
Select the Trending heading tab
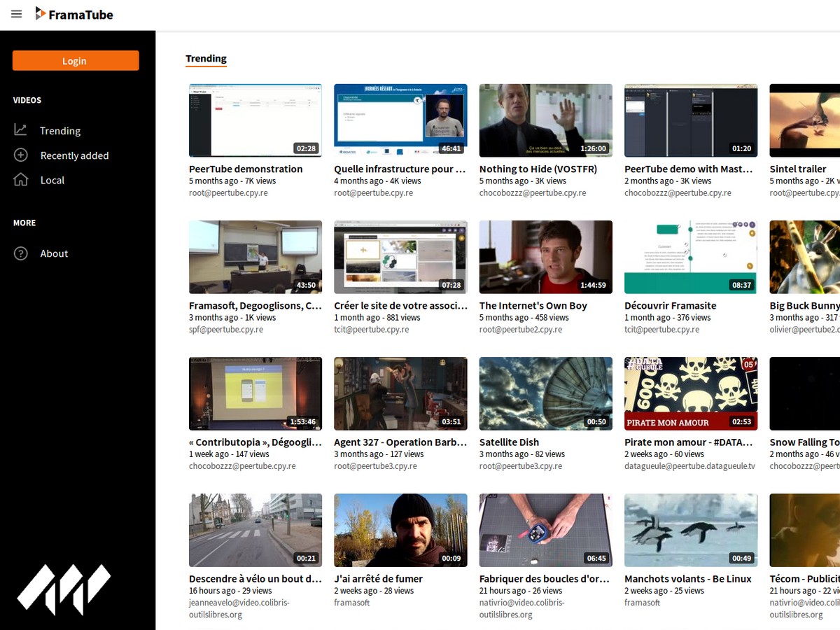pos(206,59)
